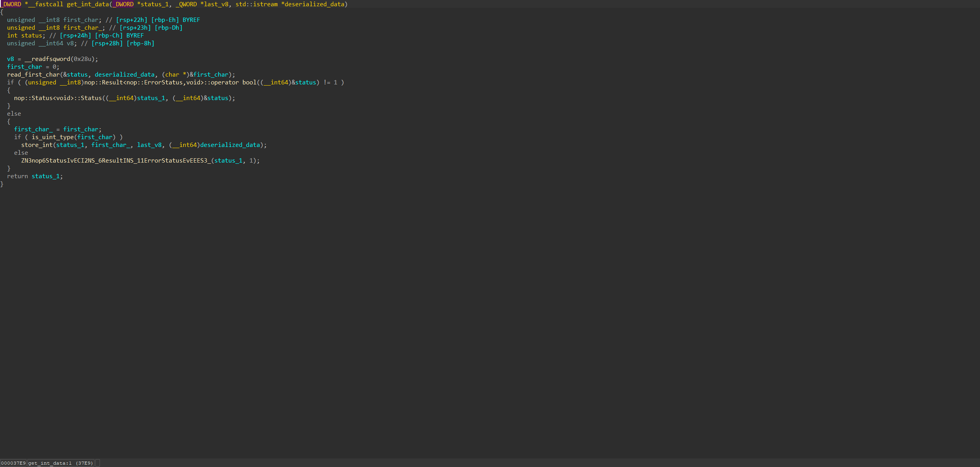This screenshot has width=980, height=467.
Task: Click the first_char_ variable in 'first_char_ = first_char'
Action: pyautogui.click(x=33, y=129)
